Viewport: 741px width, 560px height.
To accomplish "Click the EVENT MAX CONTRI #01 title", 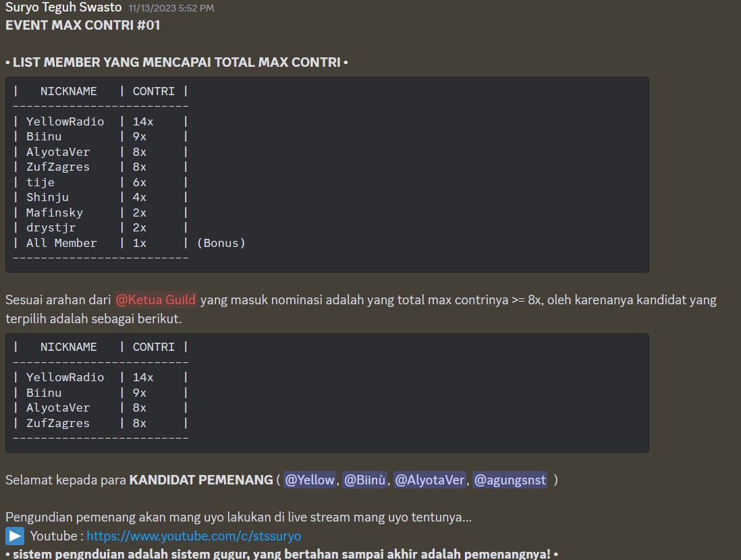I will click(x=82, y=26).
